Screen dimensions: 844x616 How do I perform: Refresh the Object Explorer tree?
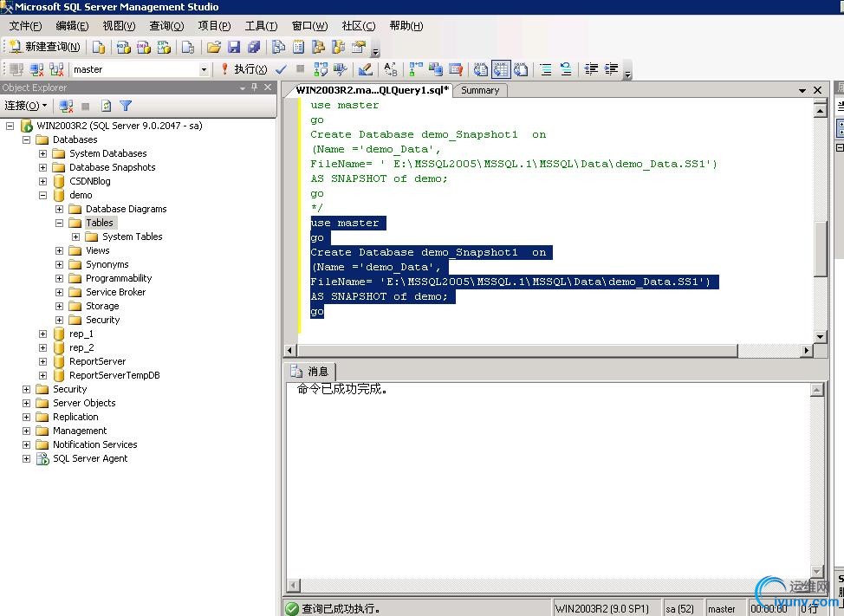(106, 106)
